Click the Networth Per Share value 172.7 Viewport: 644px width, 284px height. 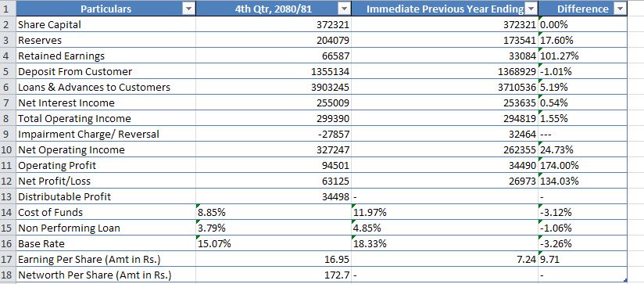[274, 275]
